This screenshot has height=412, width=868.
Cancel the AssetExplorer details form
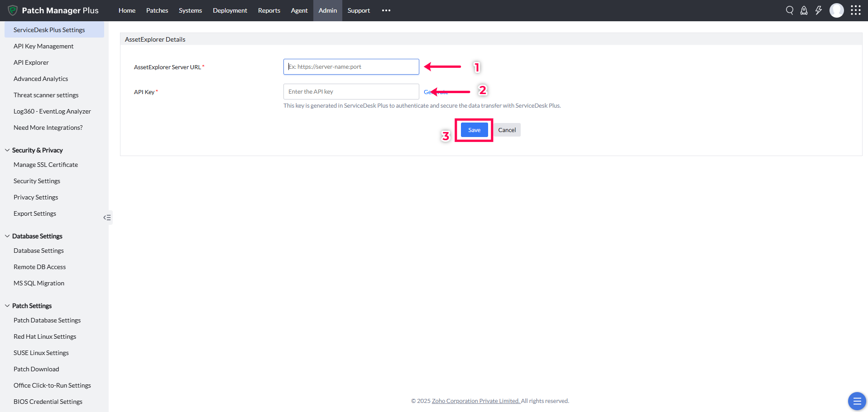tap(507, 130)
